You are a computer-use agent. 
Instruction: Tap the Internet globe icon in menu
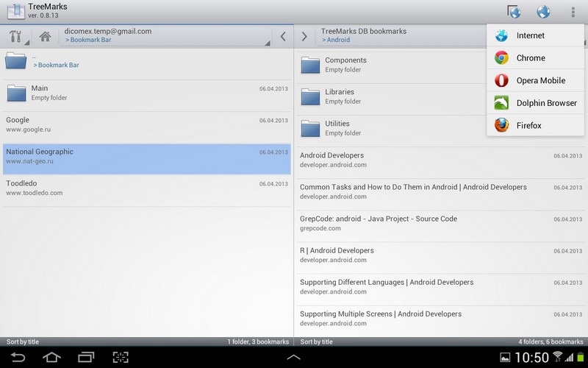pyautogui.click(x=501, y=35)
